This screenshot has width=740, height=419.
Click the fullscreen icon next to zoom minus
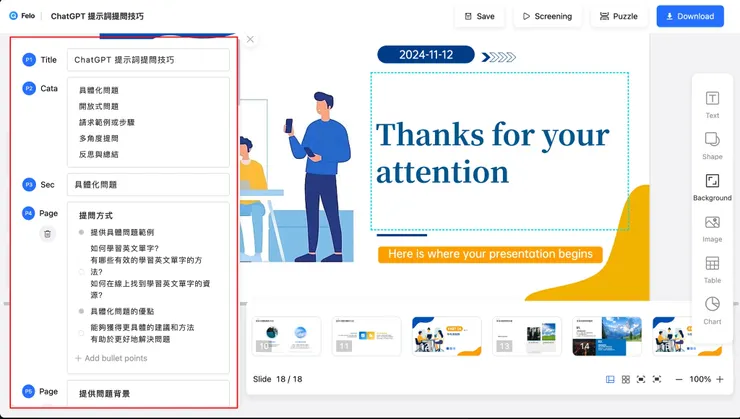click(656, 379)
